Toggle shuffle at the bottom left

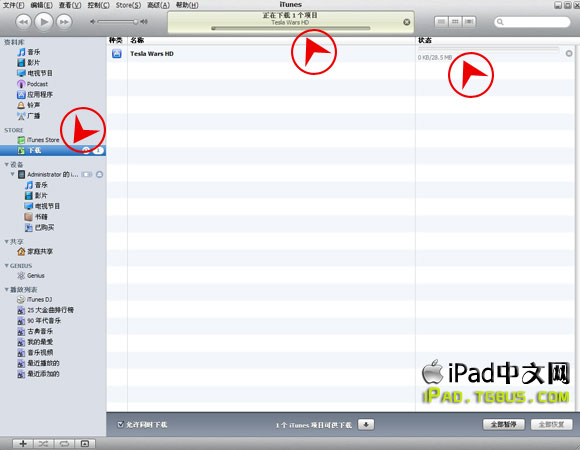tap(43, 443)
